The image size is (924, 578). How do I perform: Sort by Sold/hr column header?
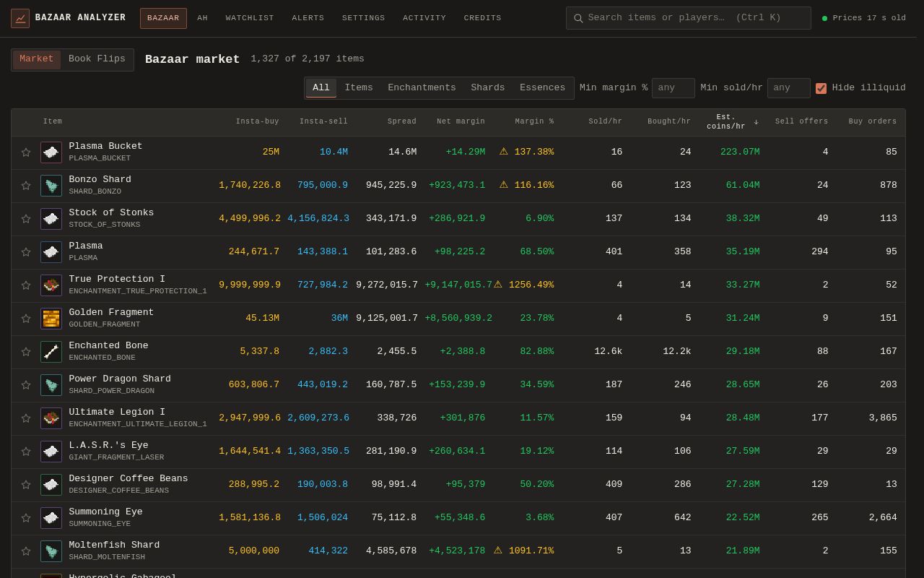pyautogui.click(x=605, y=122)
